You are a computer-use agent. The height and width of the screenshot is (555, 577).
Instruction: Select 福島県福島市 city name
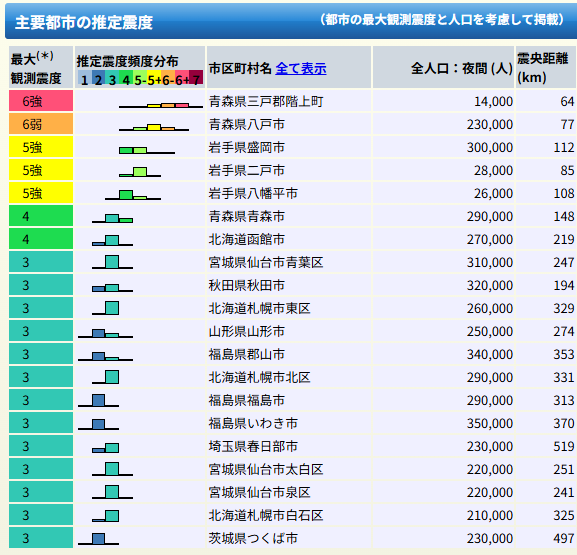coord(247,400)
